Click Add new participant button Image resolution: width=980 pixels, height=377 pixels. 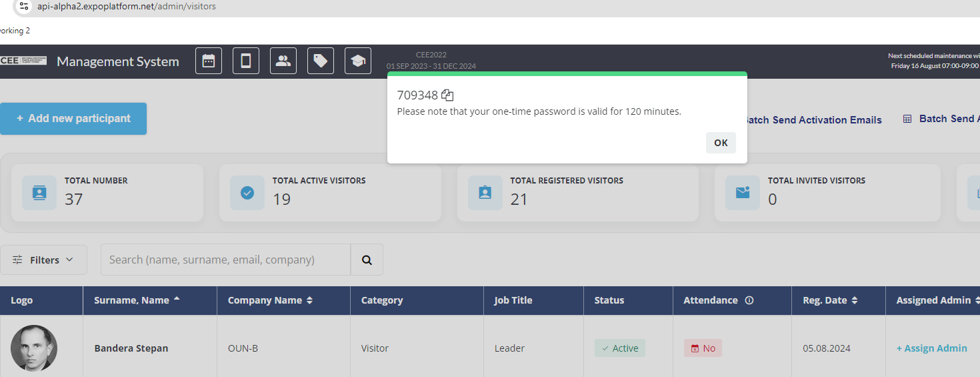click(x=73, y=119)
